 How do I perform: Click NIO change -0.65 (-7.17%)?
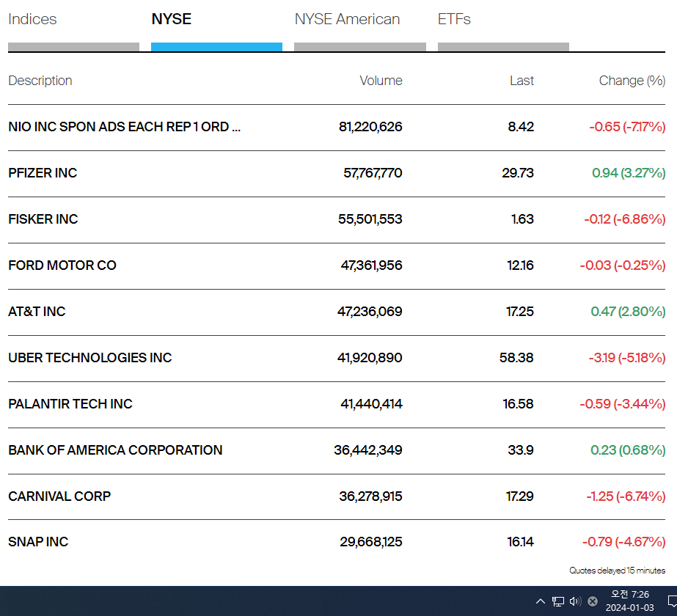(627, 127)
